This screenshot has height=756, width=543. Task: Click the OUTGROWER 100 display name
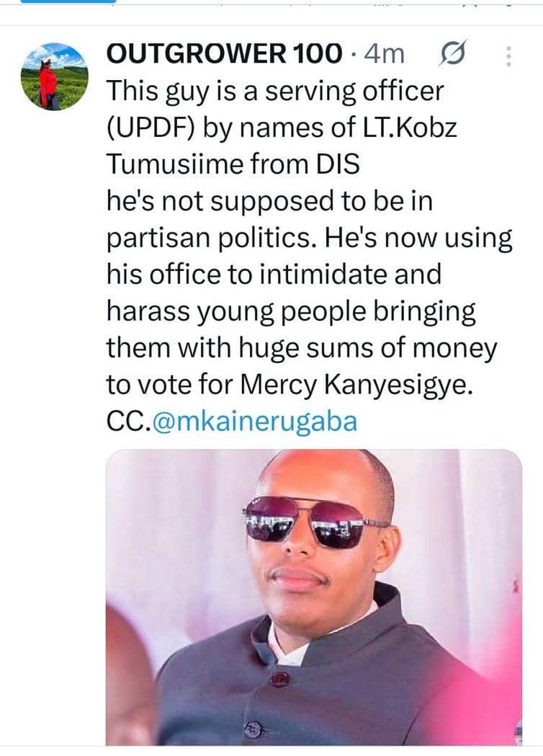point(224,53)
